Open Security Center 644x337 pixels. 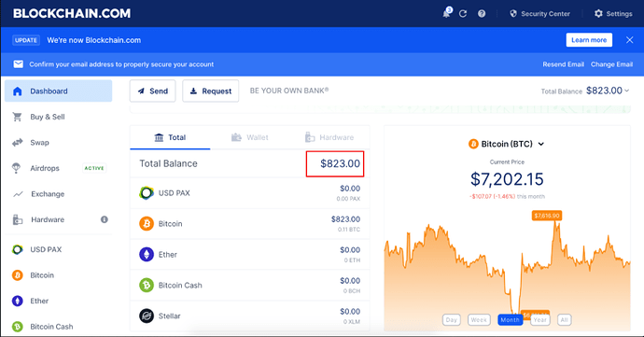click(539, 14)
